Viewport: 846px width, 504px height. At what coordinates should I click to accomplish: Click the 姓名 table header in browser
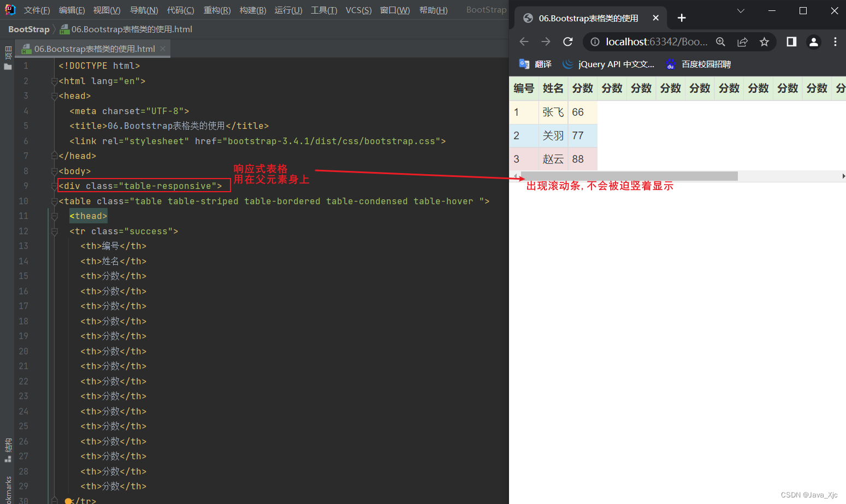coord(553,88)
